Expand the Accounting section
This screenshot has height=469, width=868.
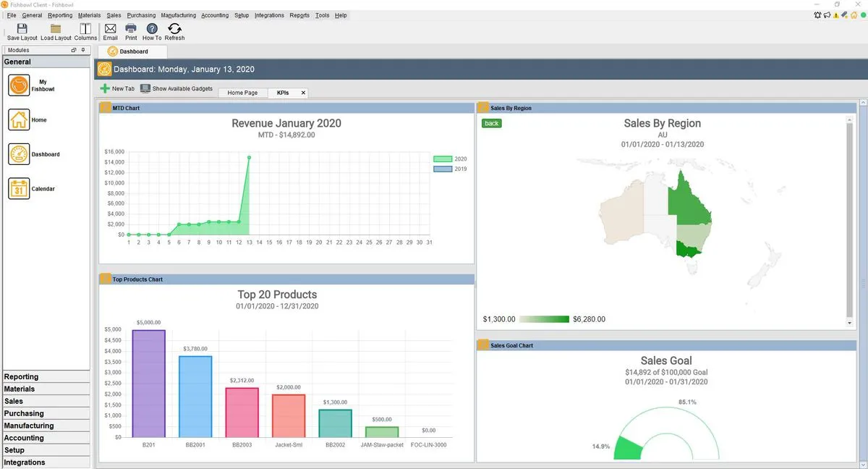(46, 438)
